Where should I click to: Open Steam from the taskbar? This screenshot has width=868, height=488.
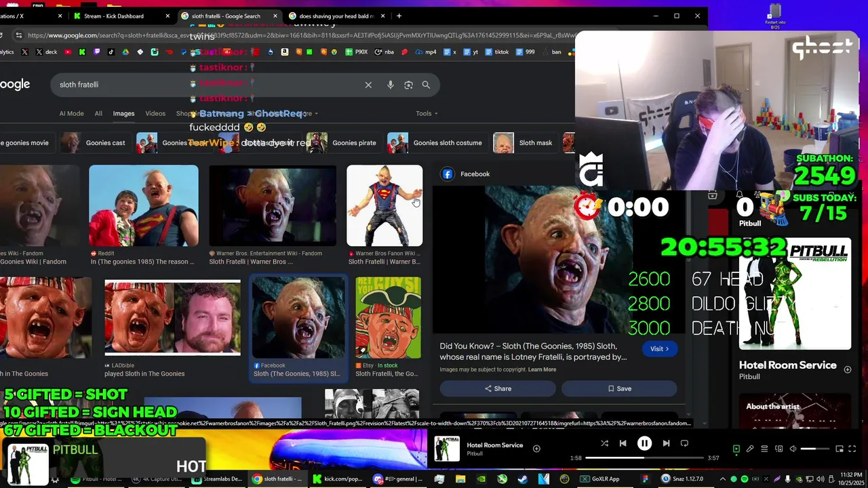522,479
